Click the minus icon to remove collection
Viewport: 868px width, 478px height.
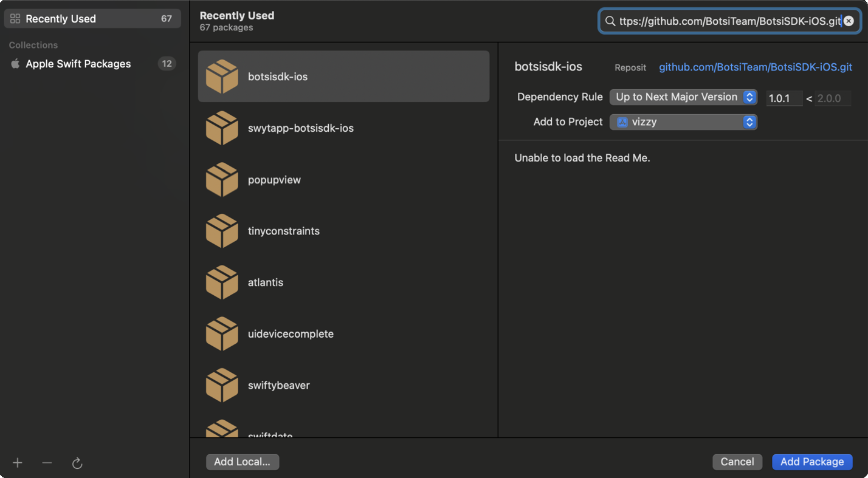[47, 463]
